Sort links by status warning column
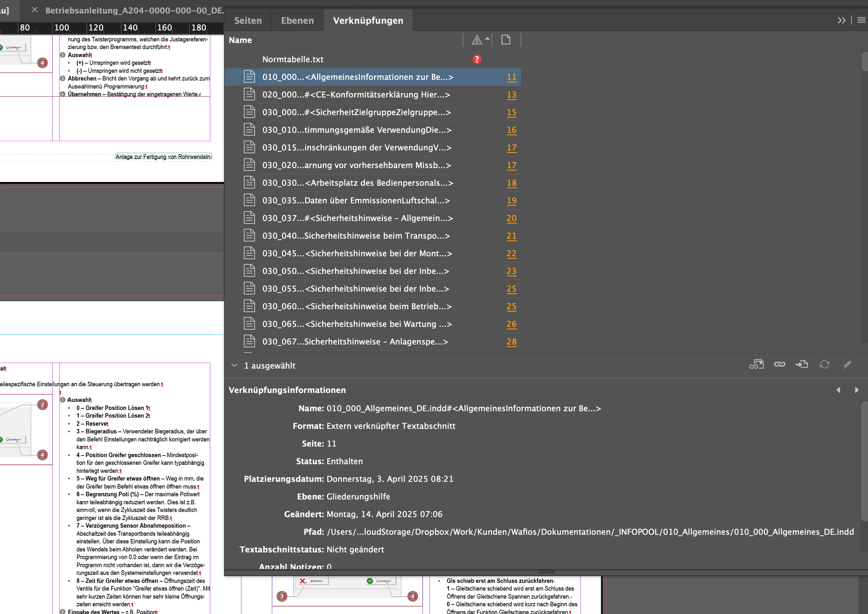 tap(477, 40)
